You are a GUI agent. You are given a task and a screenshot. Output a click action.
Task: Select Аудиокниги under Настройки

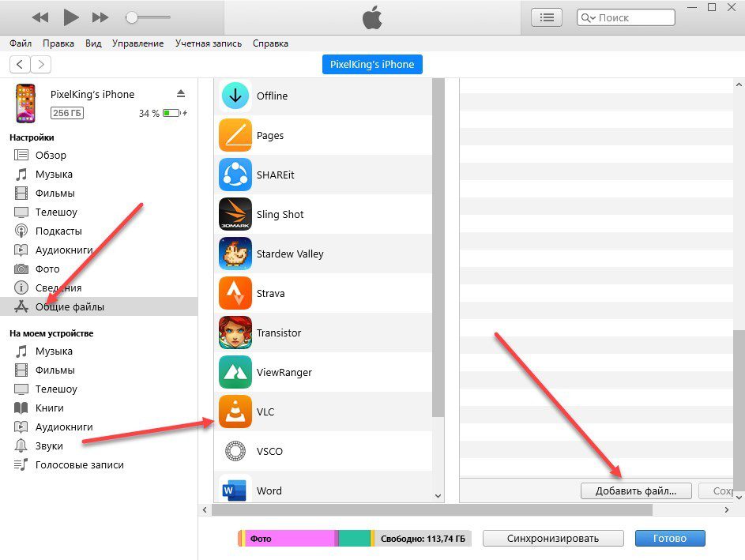99,250
